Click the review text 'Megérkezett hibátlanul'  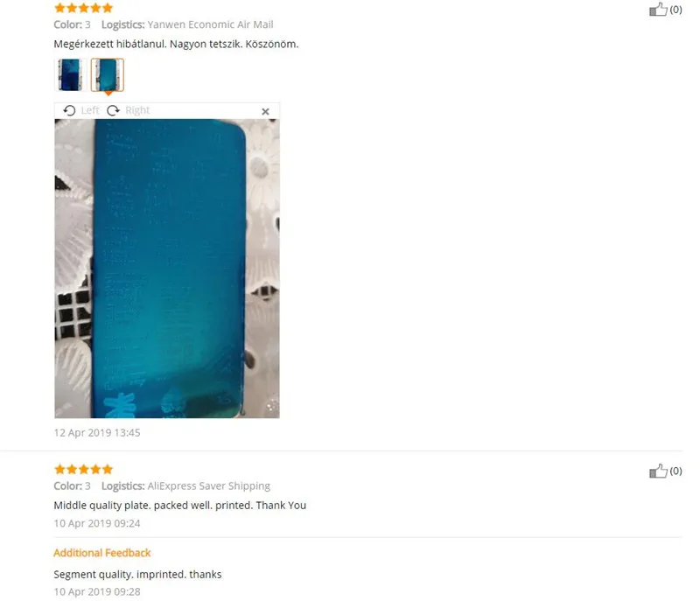(110, 44)
